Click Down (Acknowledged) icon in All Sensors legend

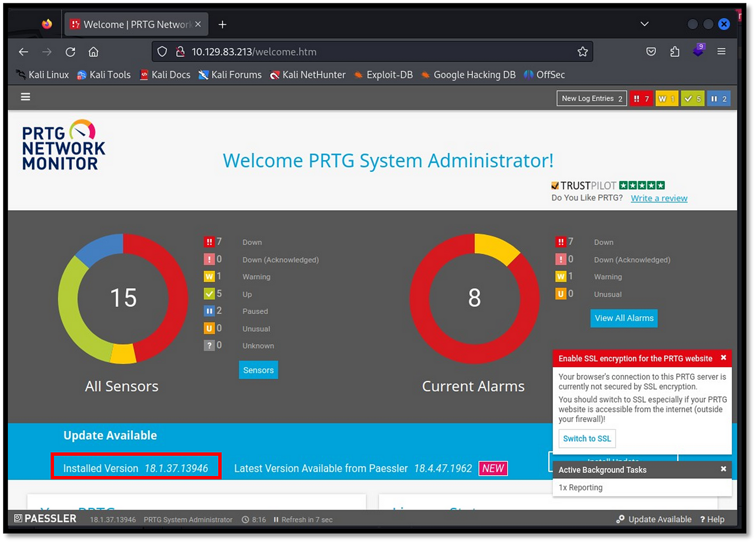click(209, 259)
